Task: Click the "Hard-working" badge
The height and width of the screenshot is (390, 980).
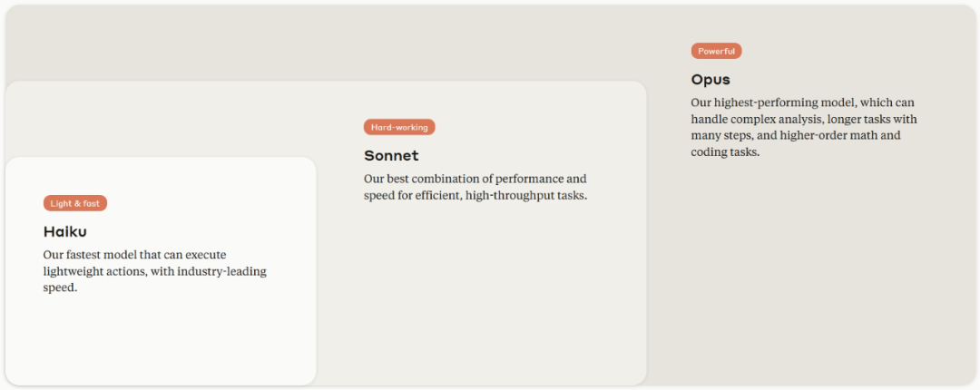Action: pos(399,127)
